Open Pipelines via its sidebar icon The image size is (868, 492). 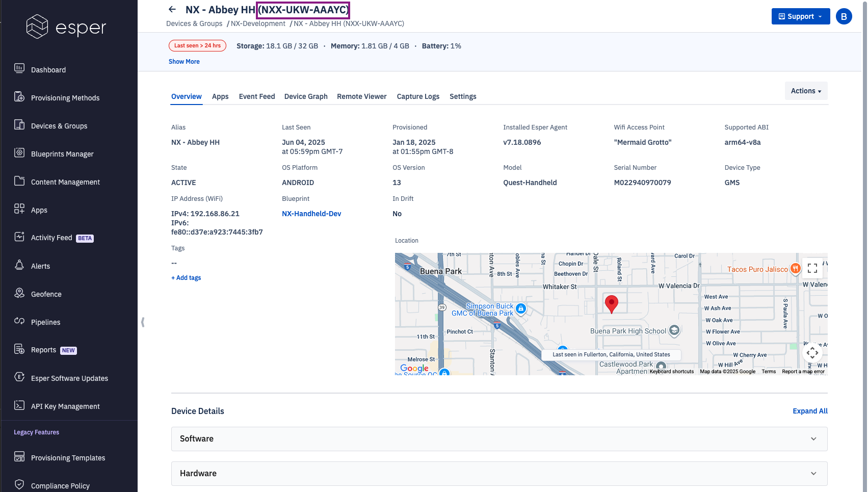pos(19,321)
